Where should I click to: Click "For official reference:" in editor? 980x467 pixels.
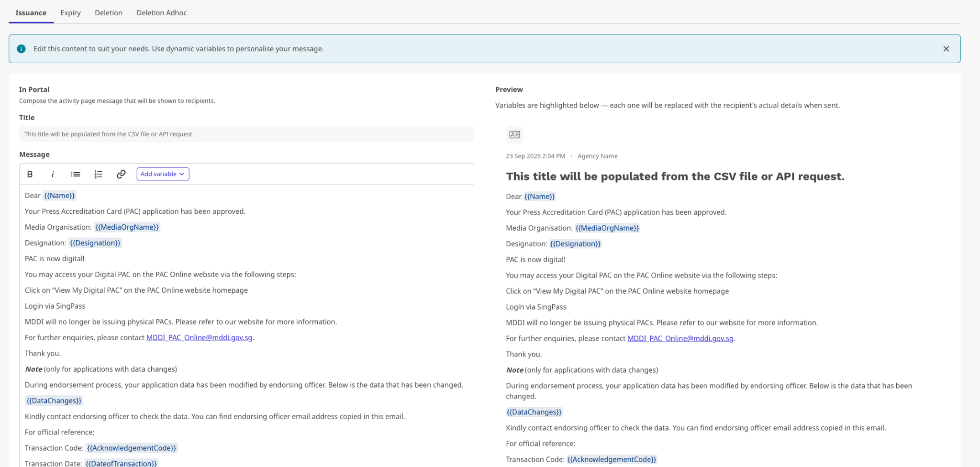click(x=59, y=433)
